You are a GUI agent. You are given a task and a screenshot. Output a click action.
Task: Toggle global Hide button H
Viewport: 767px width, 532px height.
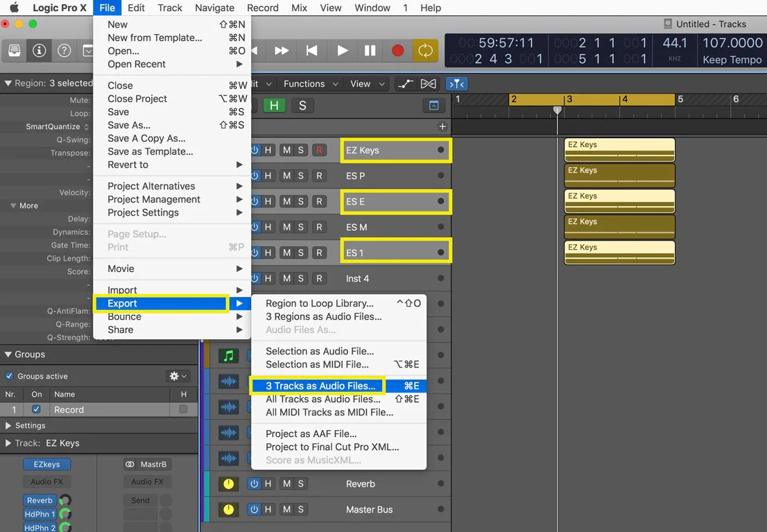[274, 105]
